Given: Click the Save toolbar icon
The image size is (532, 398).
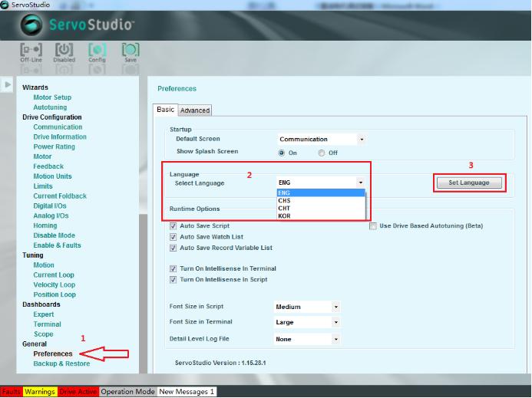Looking at the screenshot, I should (x=131, y=51).
